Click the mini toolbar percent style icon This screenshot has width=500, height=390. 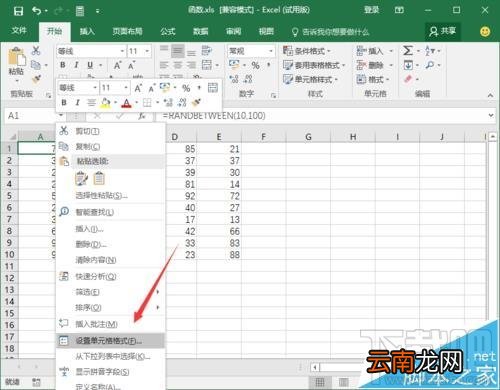pyautogui.click(x=186, y=88)
